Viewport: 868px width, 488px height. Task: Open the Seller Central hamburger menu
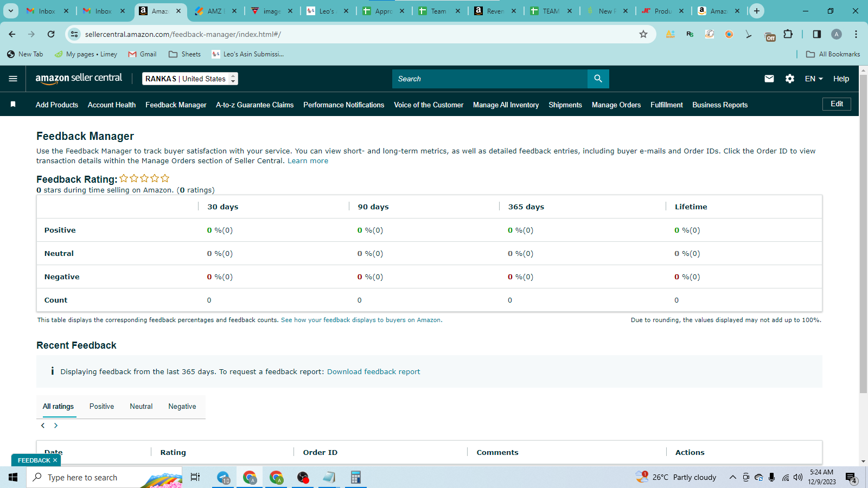(x=13, y=79)
